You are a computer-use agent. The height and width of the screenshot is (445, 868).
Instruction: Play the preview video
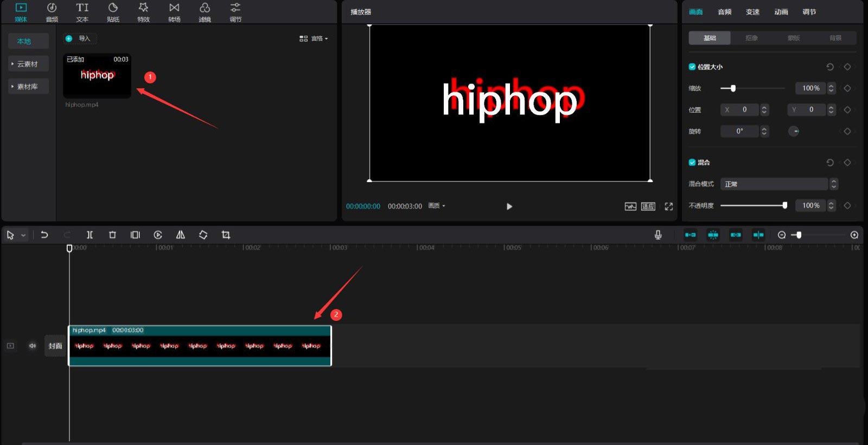point(509,207)
